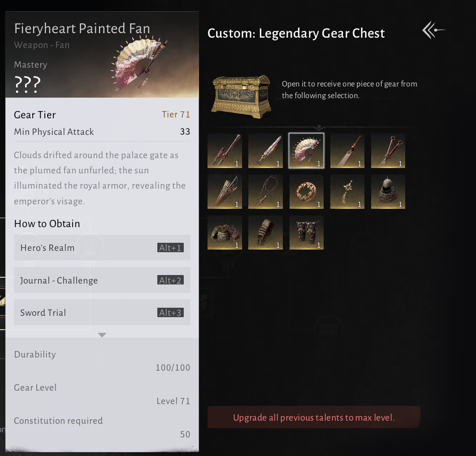Click the back arrow beside chest title

433,30
